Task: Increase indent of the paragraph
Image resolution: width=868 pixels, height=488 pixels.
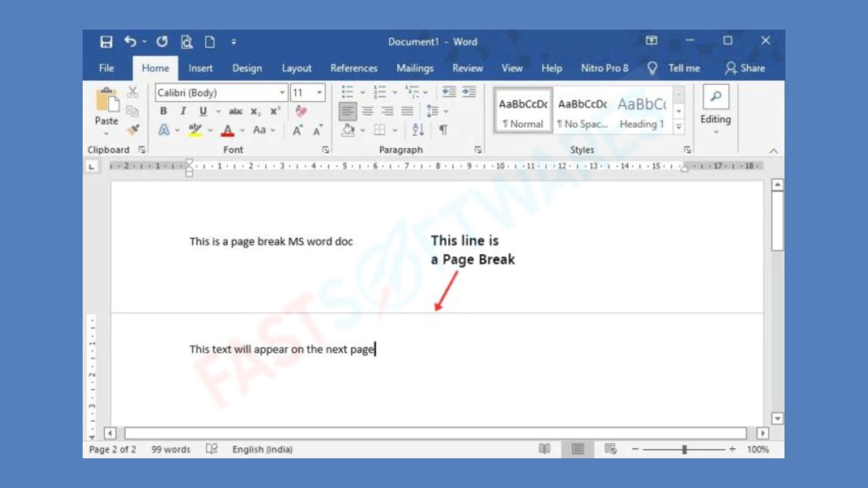Action: [x=469, y=92]
